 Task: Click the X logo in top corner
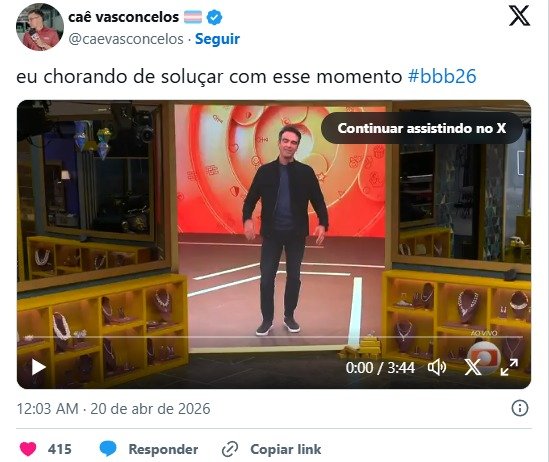click(x=519, y=16)
